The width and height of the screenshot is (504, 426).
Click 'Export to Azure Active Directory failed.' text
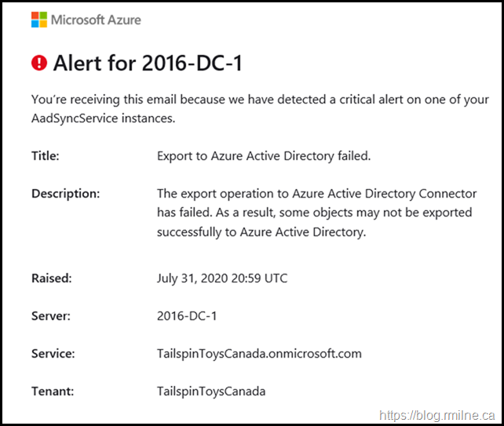264,155
